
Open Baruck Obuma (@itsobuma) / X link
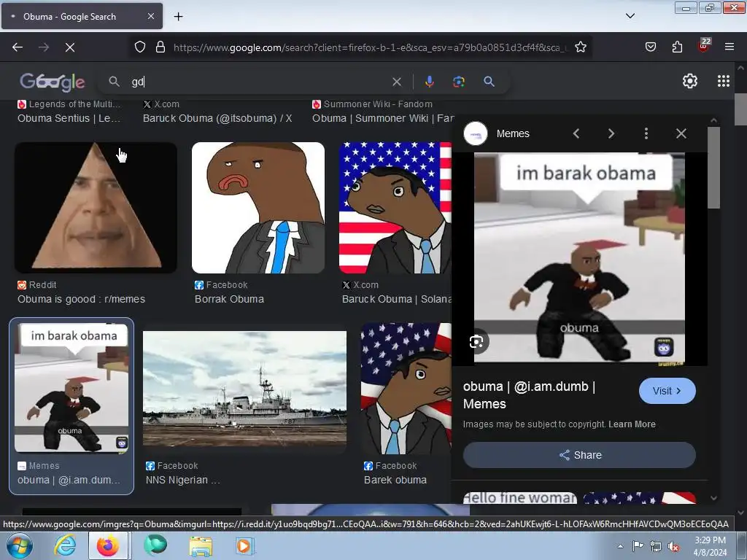[x=217, y=118]
